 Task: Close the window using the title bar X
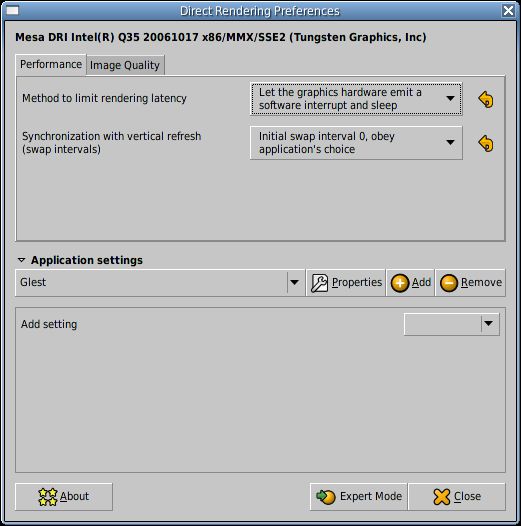click(508, 11)
